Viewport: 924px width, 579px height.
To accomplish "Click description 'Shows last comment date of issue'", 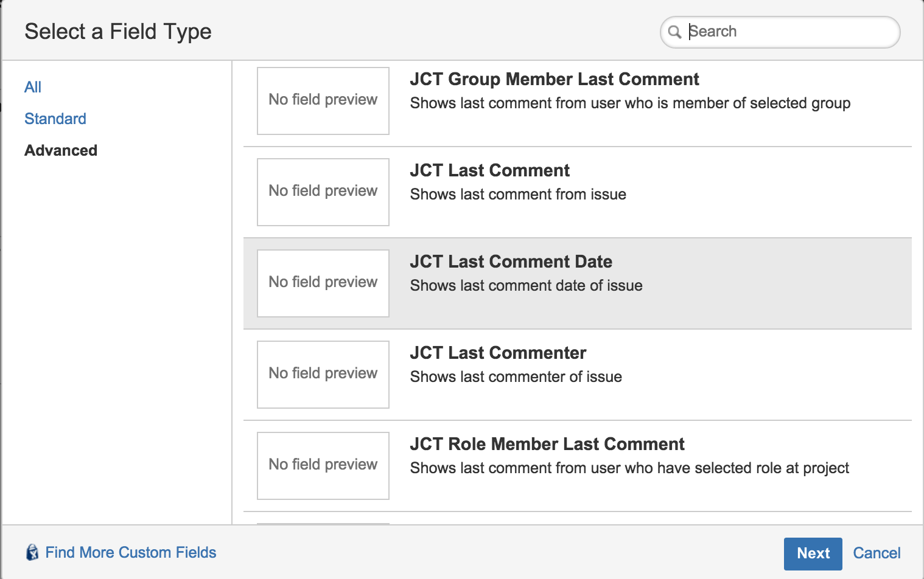I will pos(527,286).
